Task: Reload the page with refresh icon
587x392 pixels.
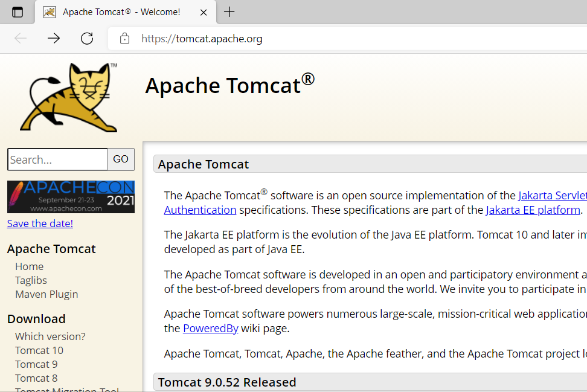Action: click(x=87, y=39)
